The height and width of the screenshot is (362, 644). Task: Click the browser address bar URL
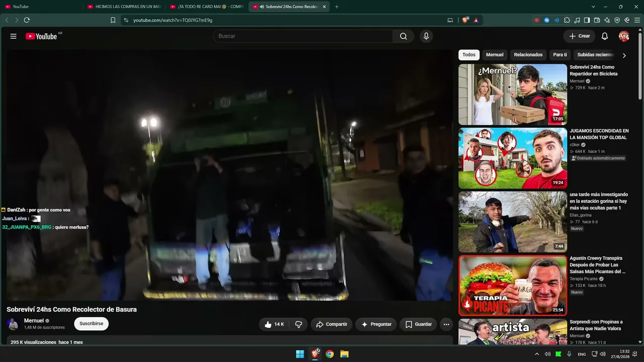click(173, 20)
